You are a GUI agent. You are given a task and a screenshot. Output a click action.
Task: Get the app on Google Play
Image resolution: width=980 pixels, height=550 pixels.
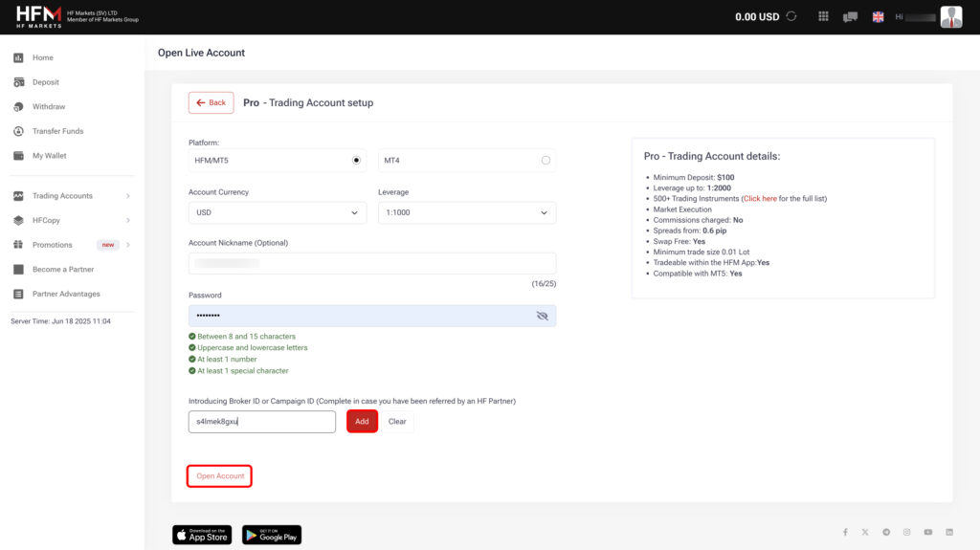272,535
